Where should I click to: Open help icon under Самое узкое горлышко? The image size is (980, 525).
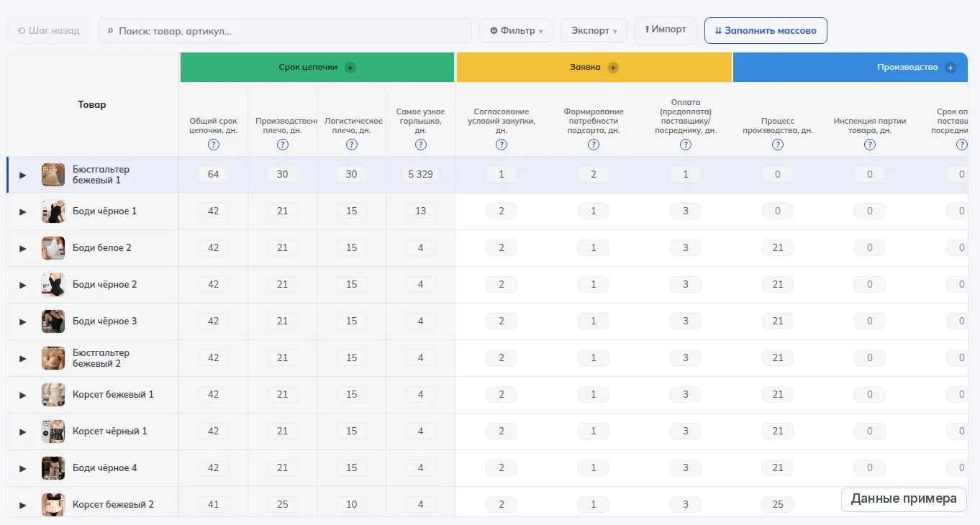pyautogui.click(x=421, y=145)
